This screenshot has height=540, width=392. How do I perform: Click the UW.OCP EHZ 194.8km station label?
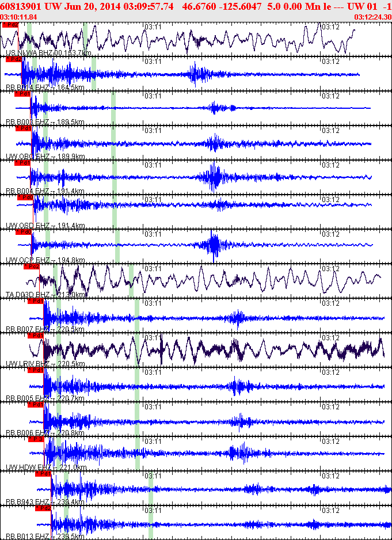45,260
